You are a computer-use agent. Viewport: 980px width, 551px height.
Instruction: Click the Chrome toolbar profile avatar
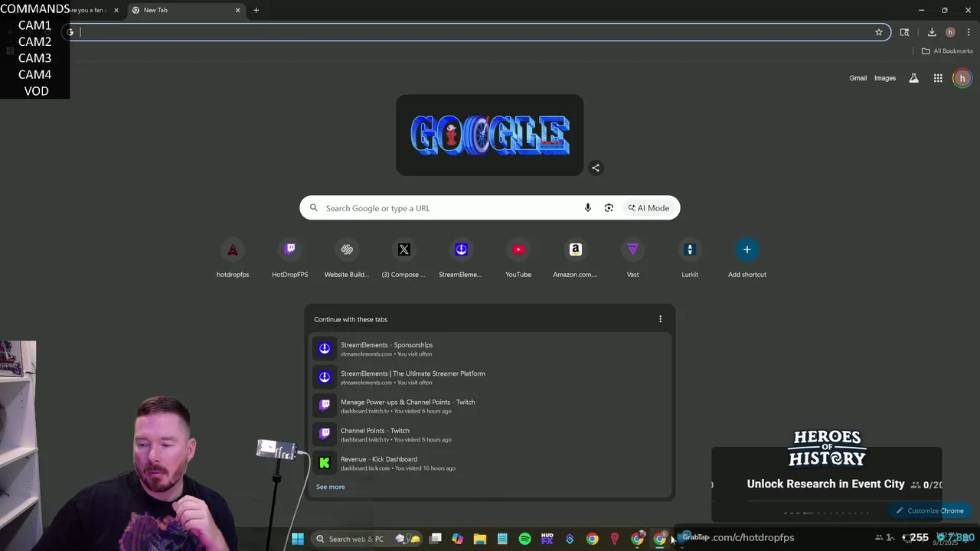pyautogui.click(x=950, y=32)
